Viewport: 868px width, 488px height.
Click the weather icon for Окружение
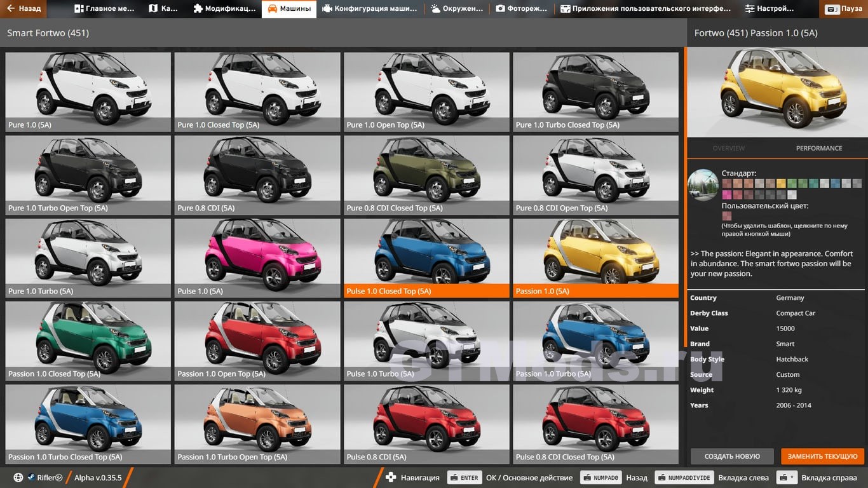pyautogui.click(x=436, y=9)
